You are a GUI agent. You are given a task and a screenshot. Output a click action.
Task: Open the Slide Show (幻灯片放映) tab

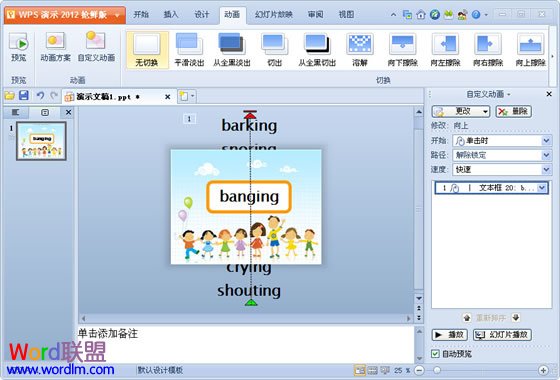pyautogui.click(x=274, y=15)
